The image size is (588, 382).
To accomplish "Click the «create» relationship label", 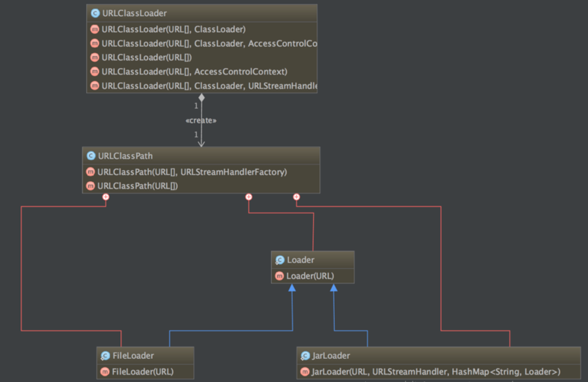I will coord(201,121).
